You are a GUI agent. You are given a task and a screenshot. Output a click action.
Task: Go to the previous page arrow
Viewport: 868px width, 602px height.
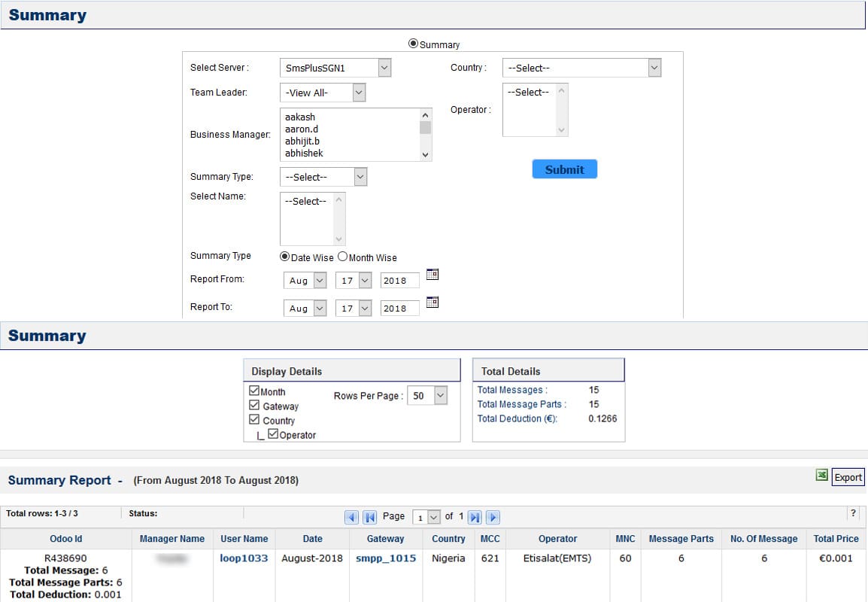pyautogui.click(x=351, y=517)
